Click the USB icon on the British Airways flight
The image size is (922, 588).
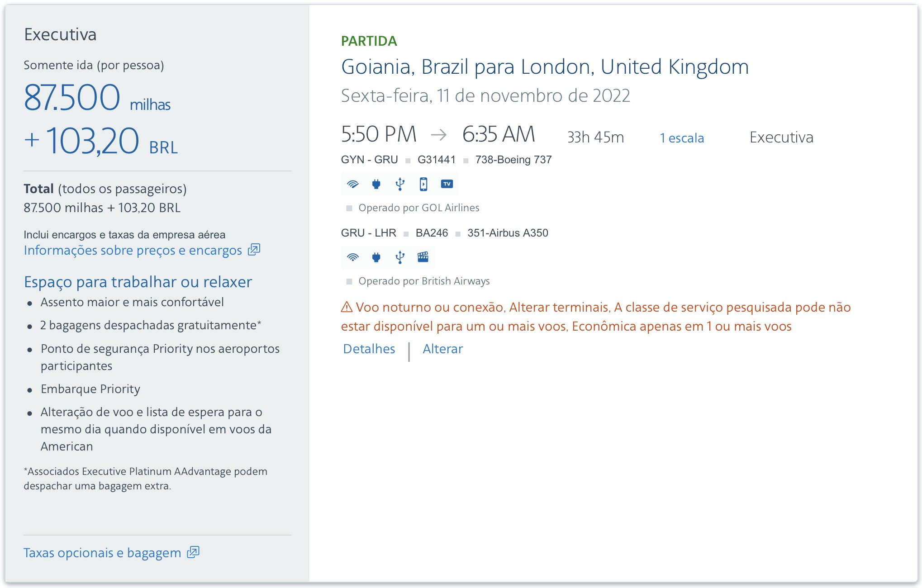pyautogui.click(x=400, y=257)
